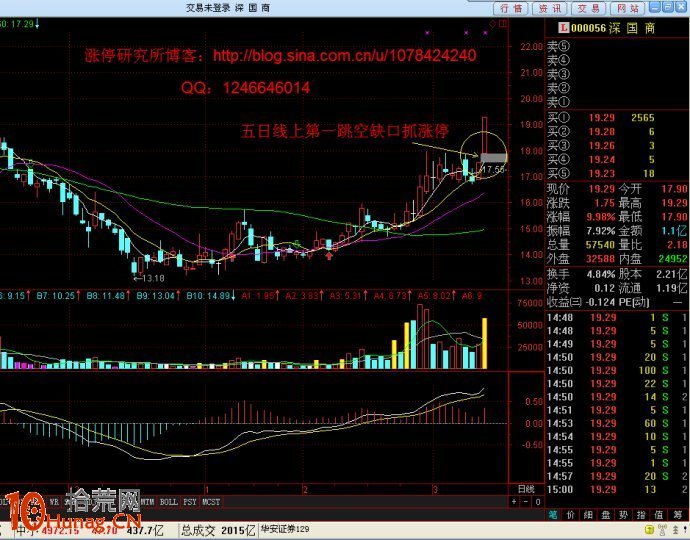Click the tall yellow latest volume bar

click(x=484, y=343)
